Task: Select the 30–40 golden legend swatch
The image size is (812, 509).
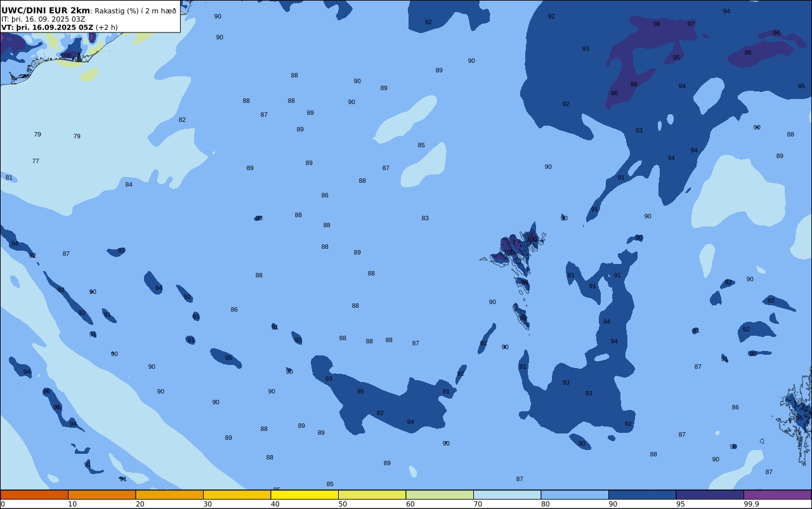Action: pos(237,494)
